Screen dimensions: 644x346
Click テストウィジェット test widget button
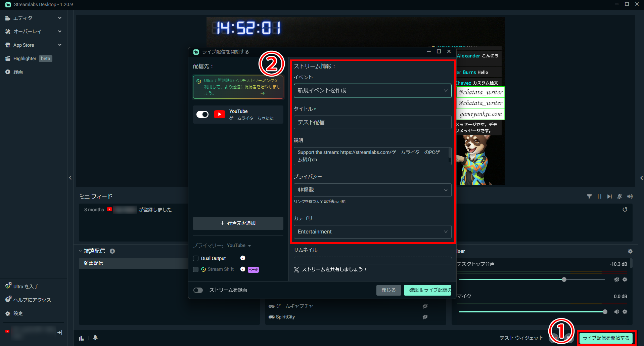click(521, 338)
